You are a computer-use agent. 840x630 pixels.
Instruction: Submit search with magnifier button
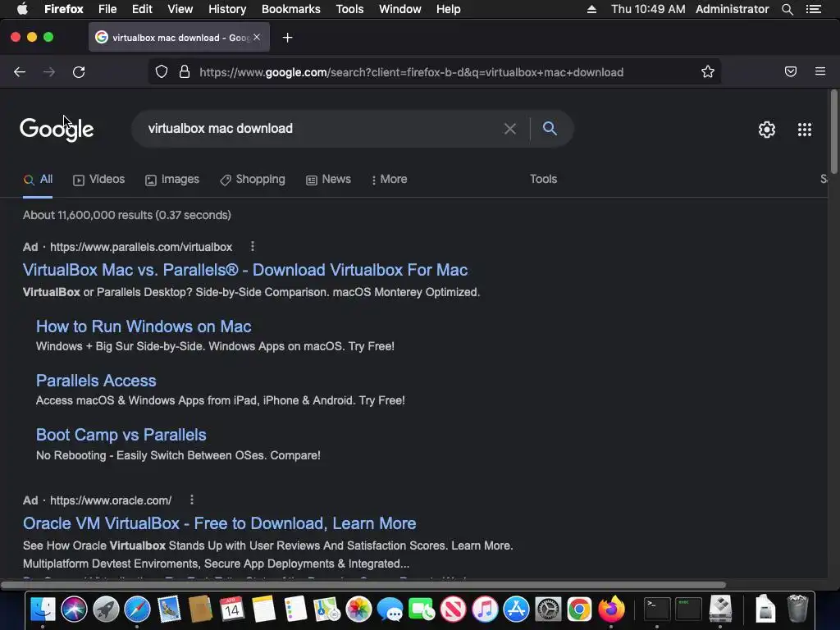click(x=550, y=129)
